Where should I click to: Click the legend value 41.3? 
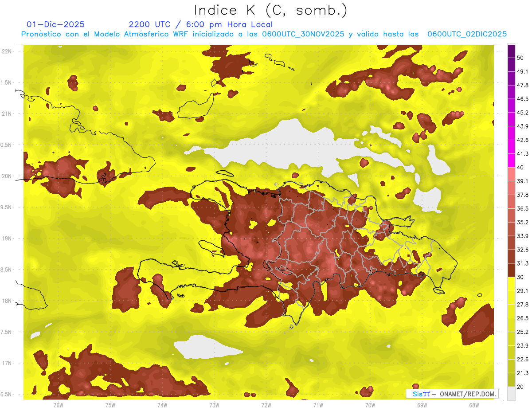(x=522, y=154)
